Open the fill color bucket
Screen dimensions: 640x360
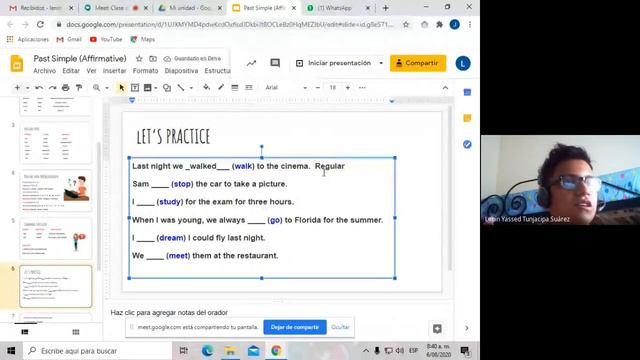tap(207, 87)
